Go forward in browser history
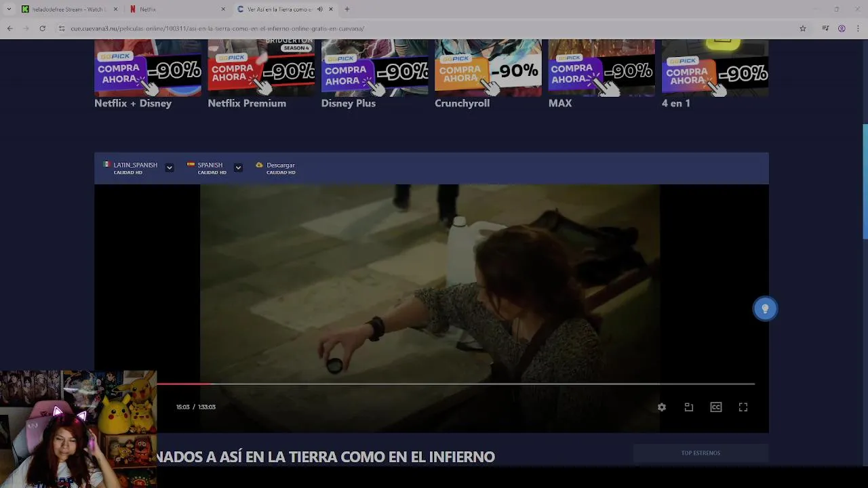This screenshot has height=488, width=868. point(26,28)
